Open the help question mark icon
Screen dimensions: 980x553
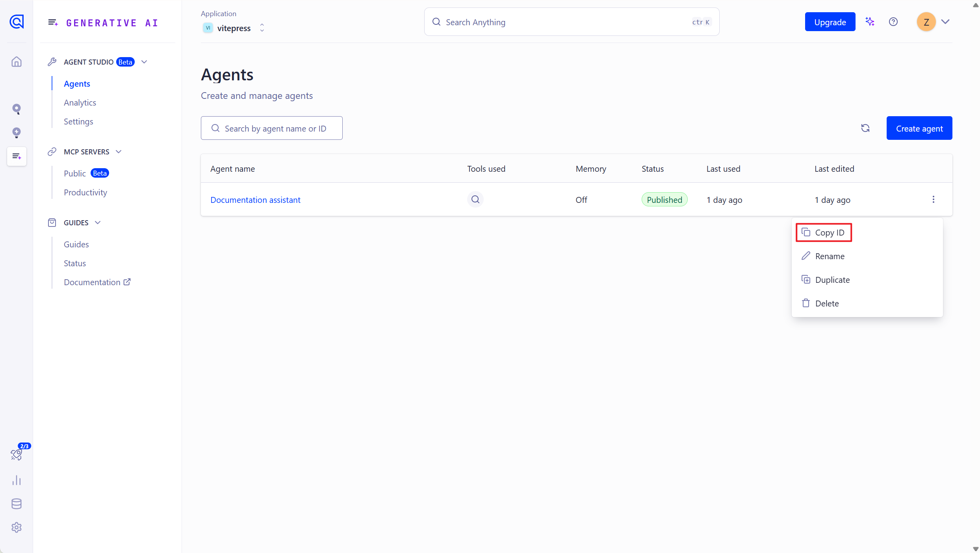tap(893, 22)
